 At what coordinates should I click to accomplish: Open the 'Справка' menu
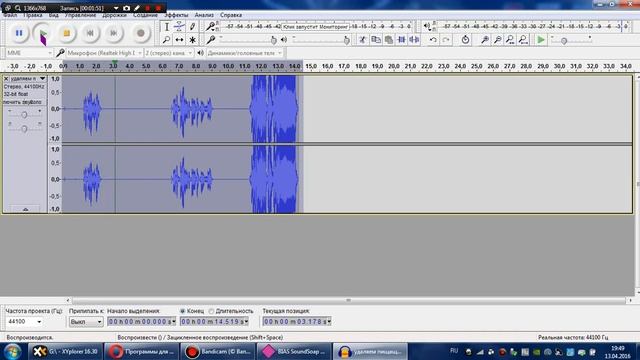click(x=231, y=15)
